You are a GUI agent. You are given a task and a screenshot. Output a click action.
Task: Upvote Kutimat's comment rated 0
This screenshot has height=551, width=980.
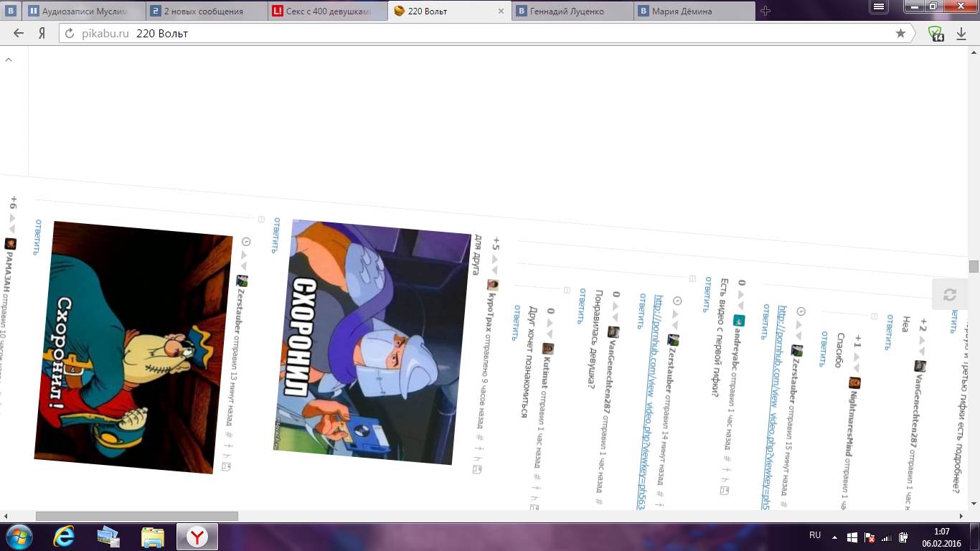(x=550, y=322)
